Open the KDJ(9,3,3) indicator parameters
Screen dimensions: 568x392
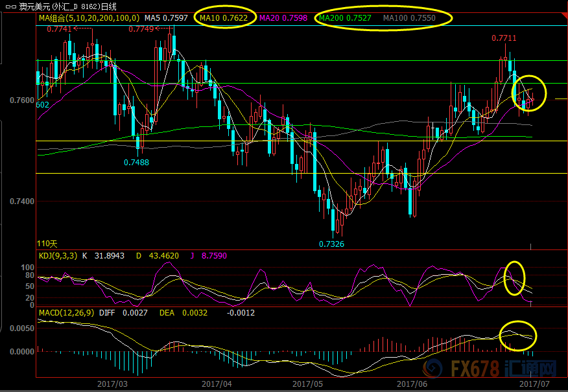tap(57, 257)
